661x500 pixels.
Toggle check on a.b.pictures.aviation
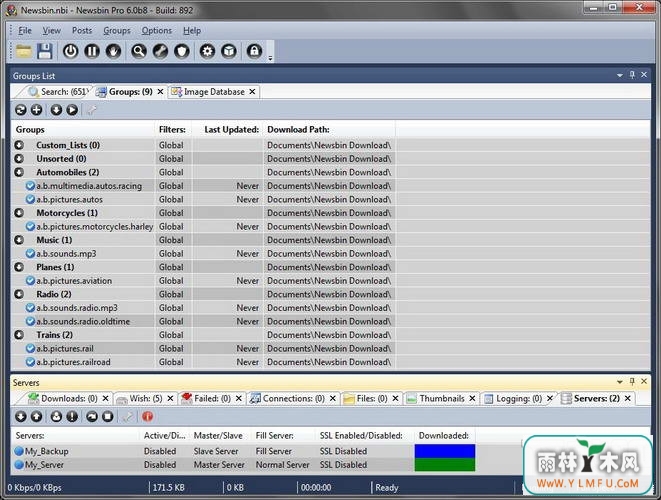tap(30, 280)
